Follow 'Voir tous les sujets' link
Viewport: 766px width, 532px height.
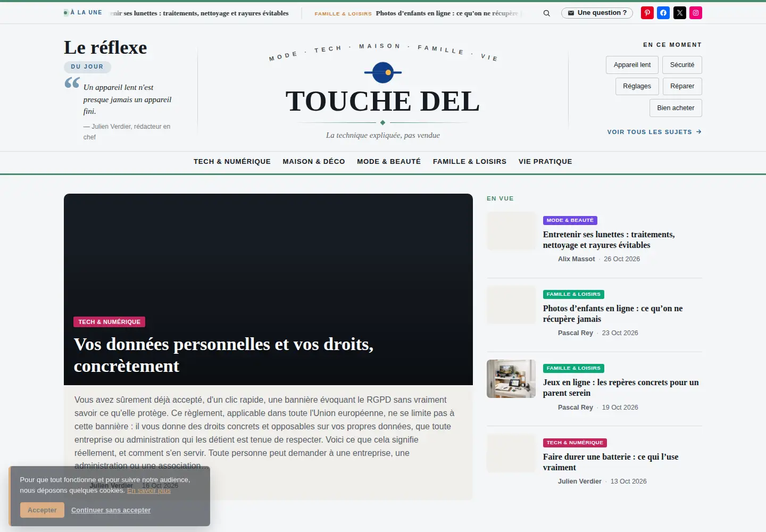click(654, 132)
